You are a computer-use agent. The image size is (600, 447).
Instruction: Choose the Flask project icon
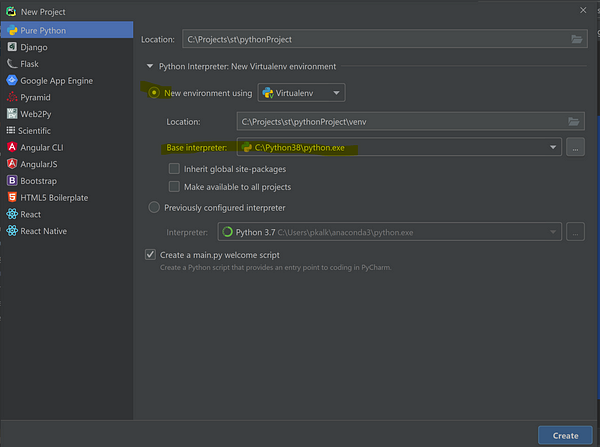point(12,64)
